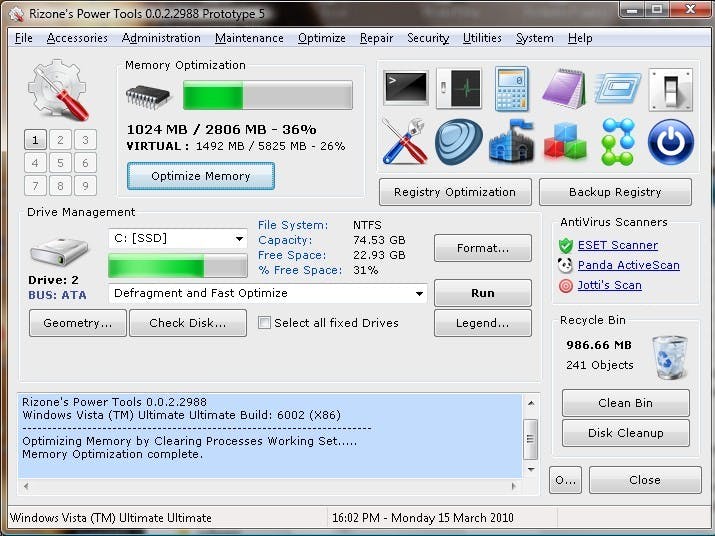Open the ESET Scanner link

(x=617, y=245)
